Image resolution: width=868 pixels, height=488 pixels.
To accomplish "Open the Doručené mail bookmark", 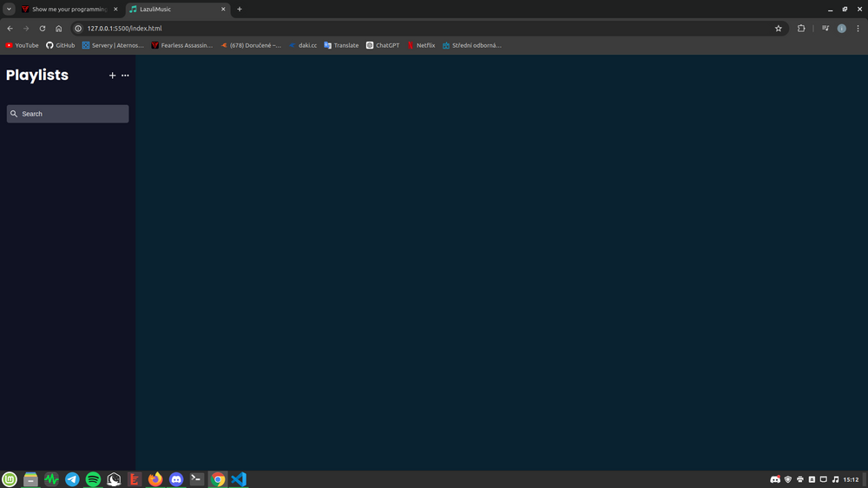I will click(x=251, y=45).
